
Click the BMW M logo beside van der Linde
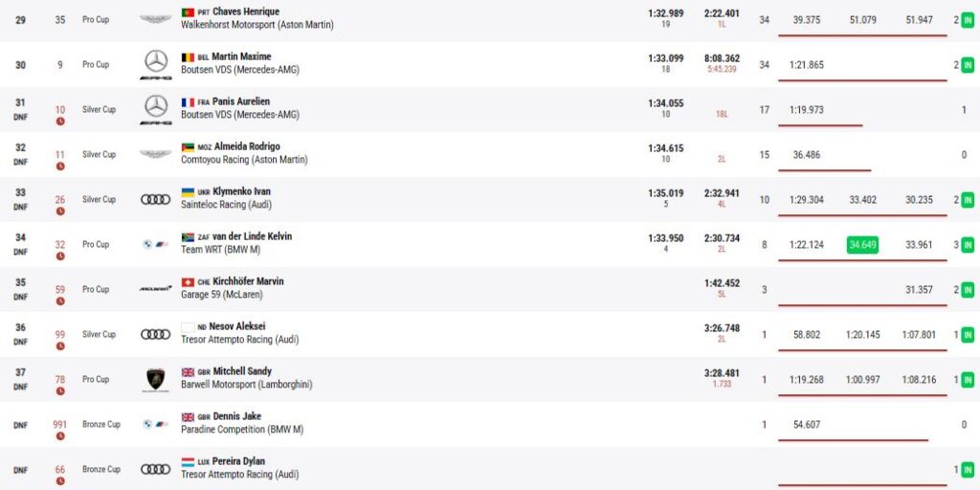155,244
